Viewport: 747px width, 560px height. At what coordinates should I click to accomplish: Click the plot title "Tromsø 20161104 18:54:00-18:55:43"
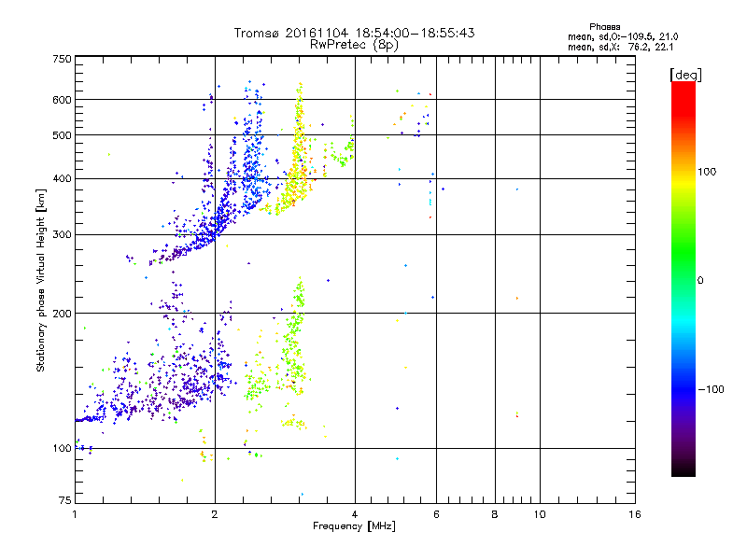(x=354, y=33)
